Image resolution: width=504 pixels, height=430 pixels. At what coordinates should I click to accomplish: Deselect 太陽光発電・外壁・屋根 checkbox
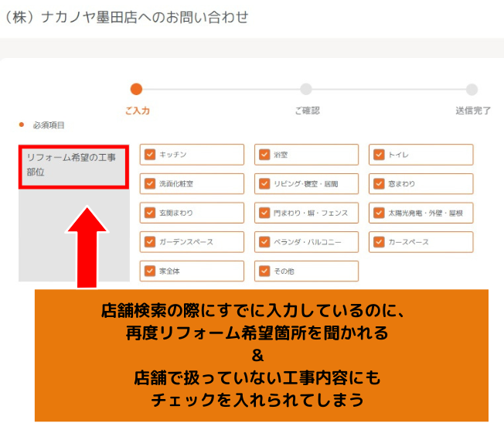[x=379, y=213]
